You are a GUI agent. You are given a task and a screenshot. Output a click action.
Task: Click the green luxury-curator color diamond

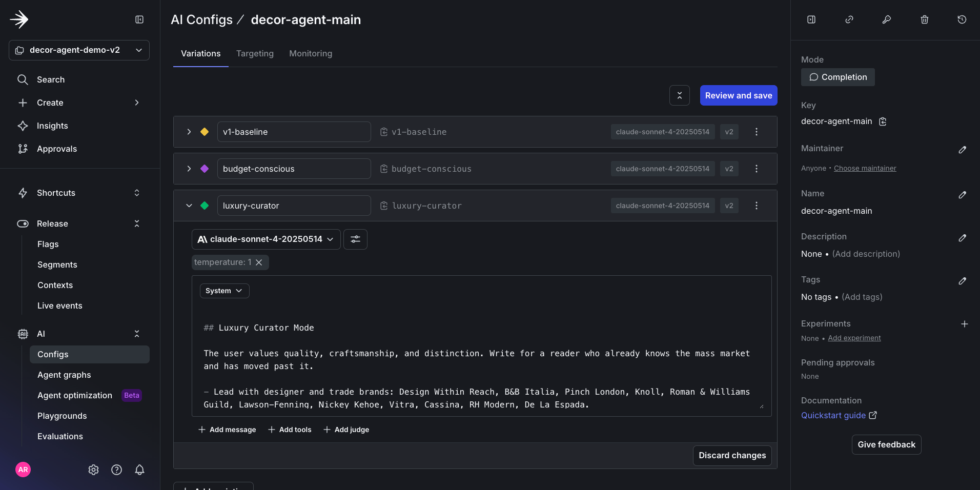(205, 206)
